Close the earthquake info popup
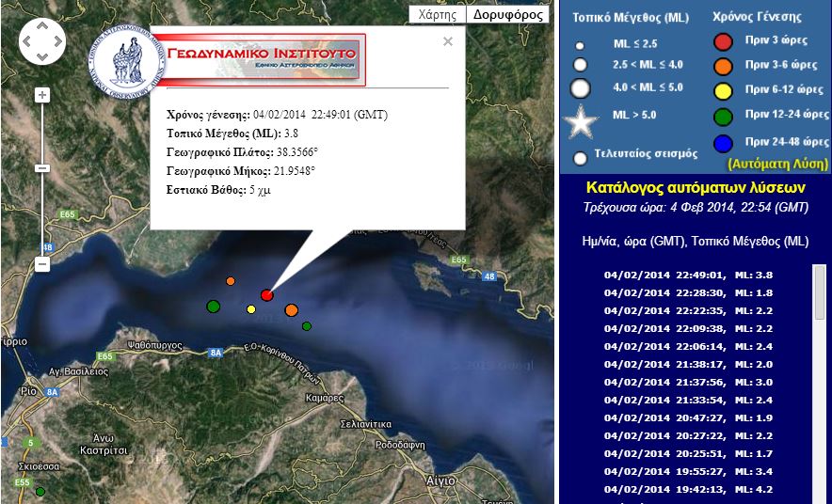832x504 pixels. [x=448, y=41]
